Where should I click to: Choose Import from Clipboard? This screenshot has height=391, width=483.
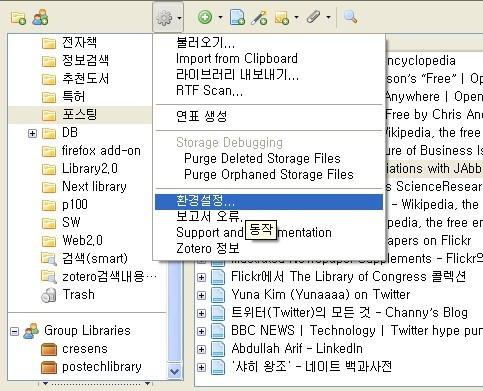(x=269, y=59)
